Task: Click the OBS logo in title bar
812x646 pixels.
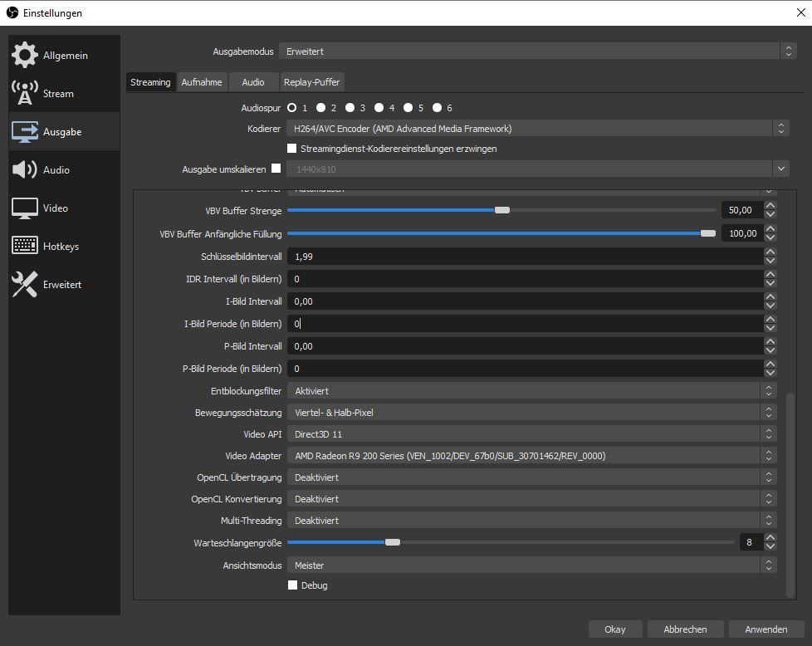Action: pos(12,13)
